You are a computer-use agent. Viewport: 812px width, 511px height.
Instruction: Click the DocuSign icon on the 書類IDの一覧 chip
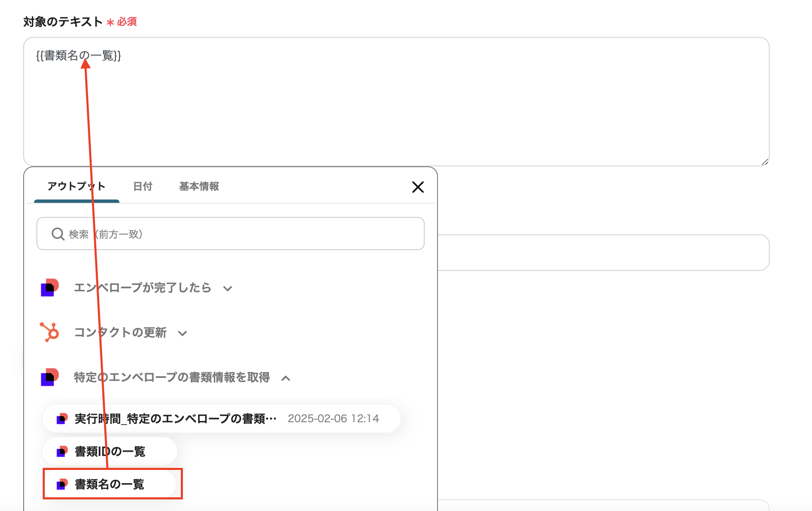pos(62,451)
